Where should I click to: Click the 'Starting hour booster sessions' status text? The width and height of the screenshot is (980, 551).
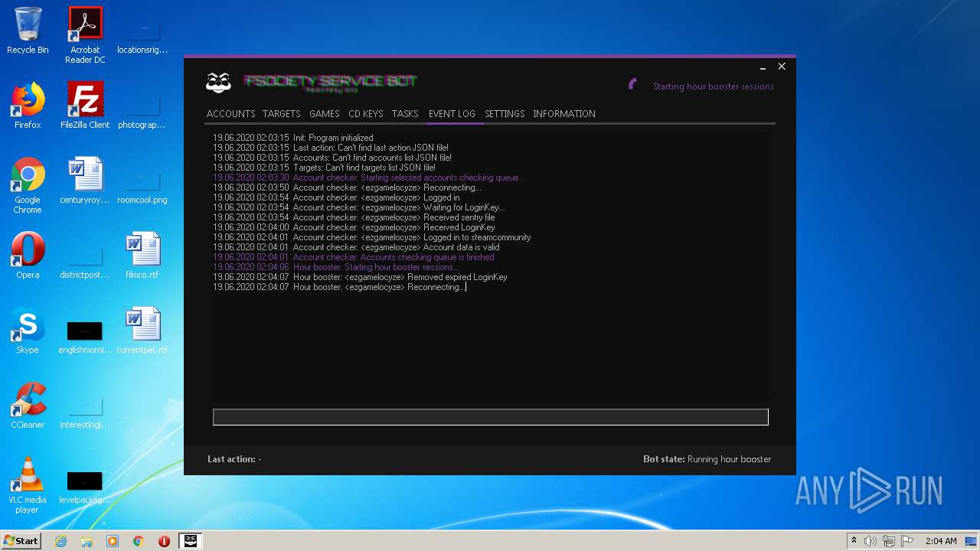(713, 86)
